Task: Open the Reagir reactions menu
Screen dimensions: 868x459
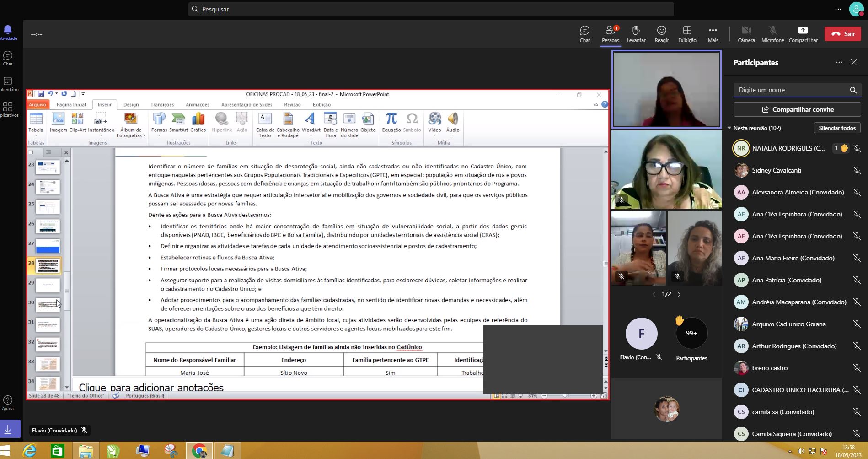Action: click(x=661, y=34)
